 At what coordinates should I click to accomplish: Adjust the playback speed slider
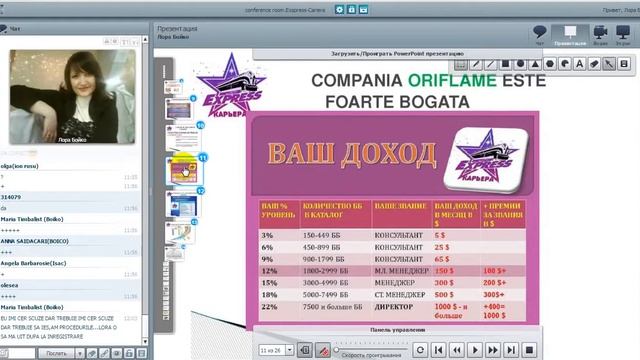click(371, 349)
